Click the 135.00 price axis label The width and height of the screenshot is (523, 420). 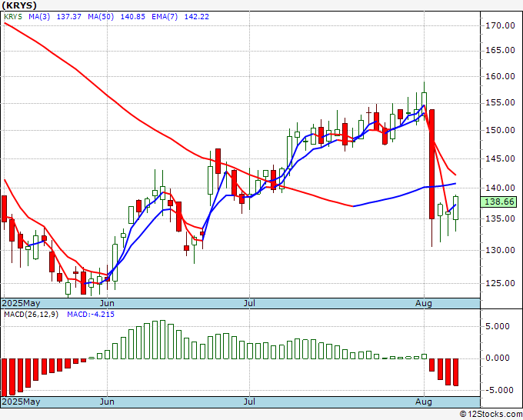pos(500,218)
